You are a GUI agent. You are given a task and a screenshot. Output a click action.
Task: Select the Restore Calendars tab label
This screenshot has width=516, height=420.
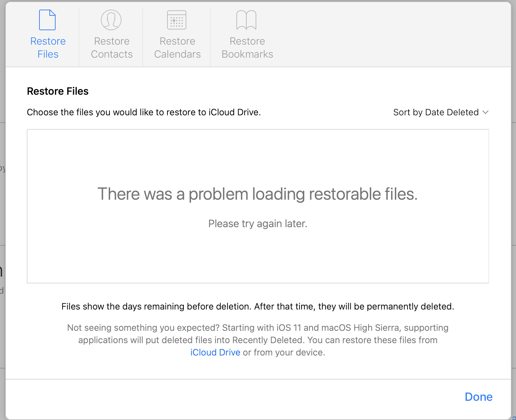tap(177, 48)
